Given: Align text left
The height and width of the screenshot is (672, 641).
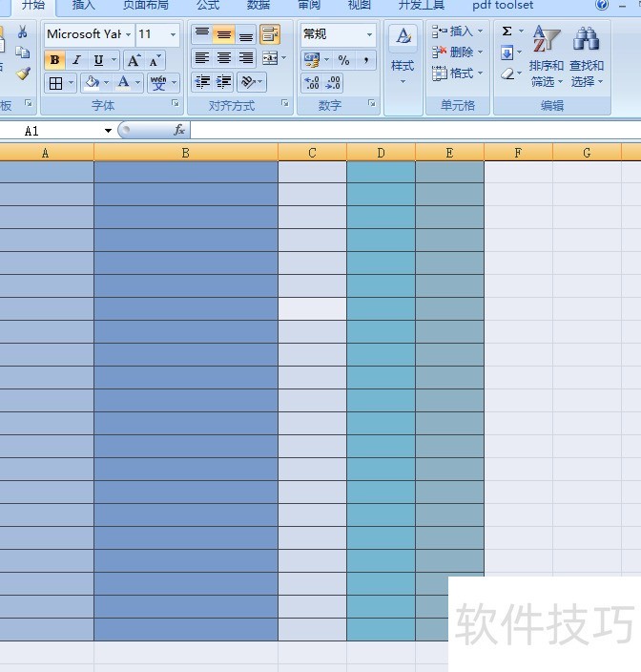Looking at the screenshot, I should click(x=201, y=57).
